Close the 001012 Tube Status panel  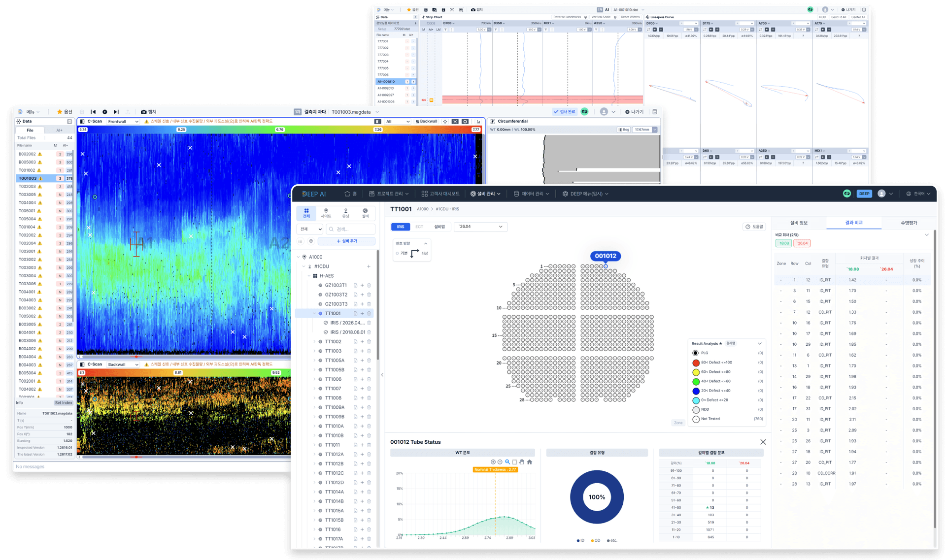click(763, 442)
